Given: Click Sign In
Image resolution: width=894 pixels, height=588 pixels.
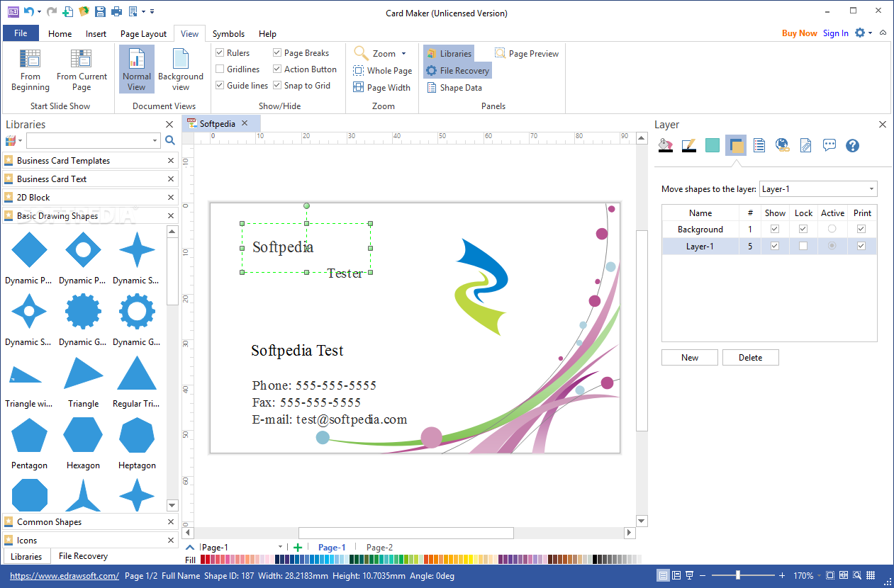Looking at the screenshot, I should point(836,33).
